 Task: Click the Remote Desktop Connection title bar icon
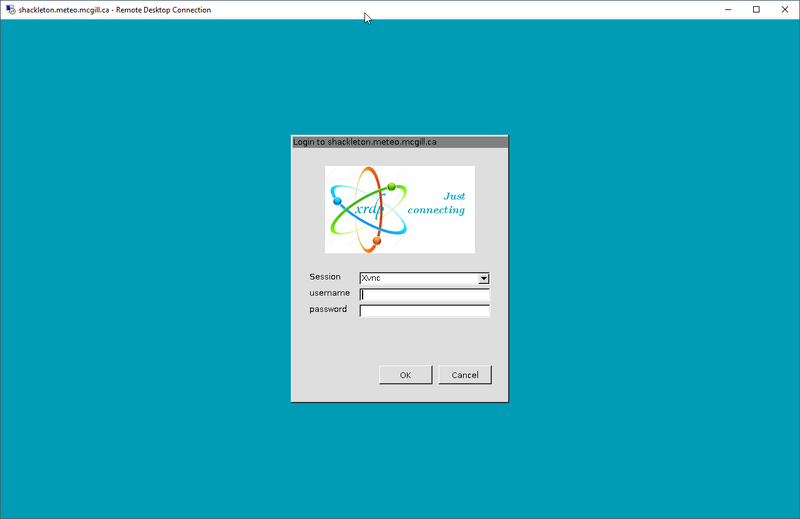(x=10, y=10)
